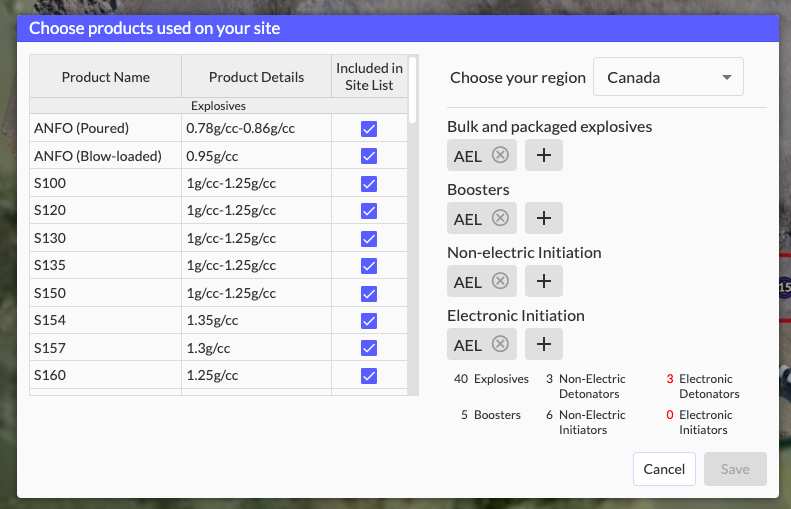Uncheck ANFO (Poured) site list checkbox
The height and width of the screenshot is (509, 791).
coord(369,128)
